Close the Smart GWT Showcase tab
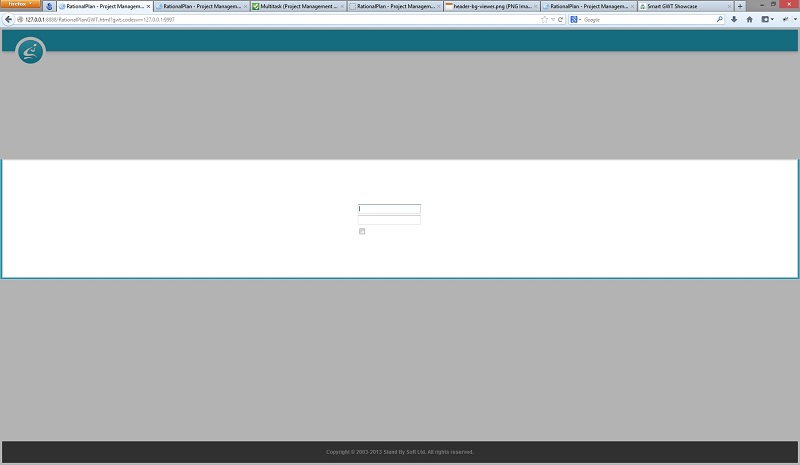800x465 pixels. coord(729,6)
